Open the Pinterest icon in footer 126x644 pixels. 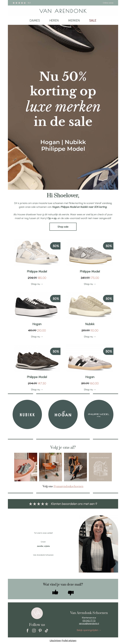pos(40,630)
